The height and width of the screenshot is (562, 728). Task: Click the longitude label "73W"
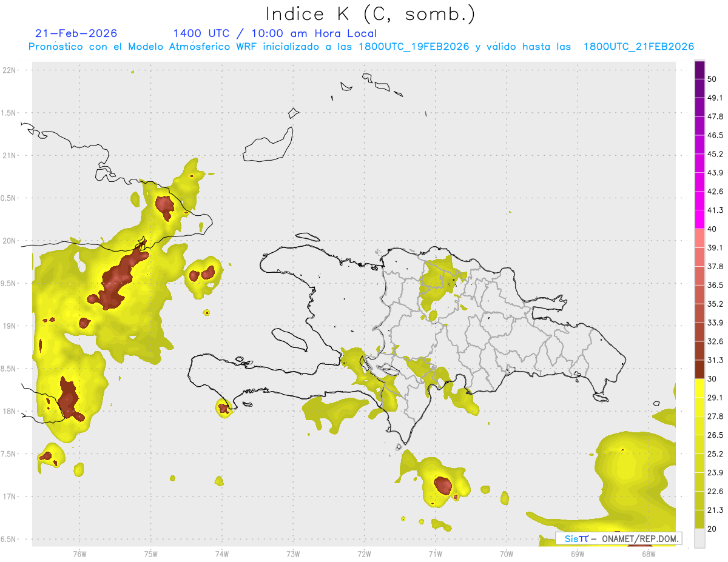point(293,554)
